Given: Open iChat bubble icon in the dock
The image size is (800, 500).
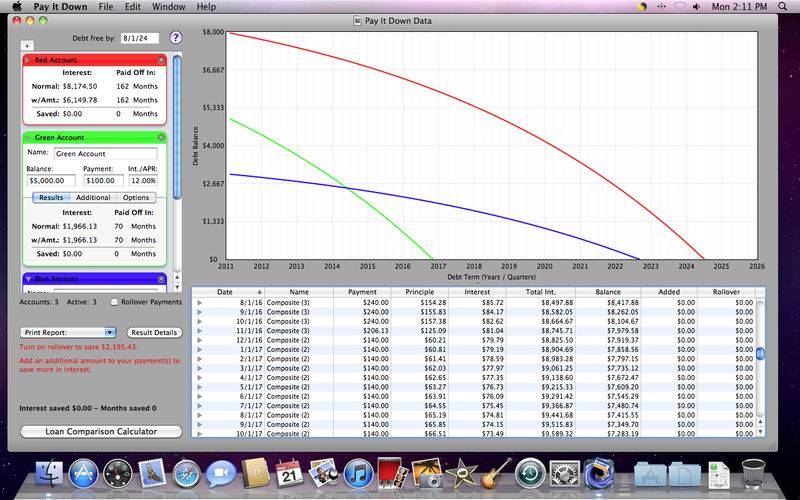Looking at the screenshot, I should 221,473.
